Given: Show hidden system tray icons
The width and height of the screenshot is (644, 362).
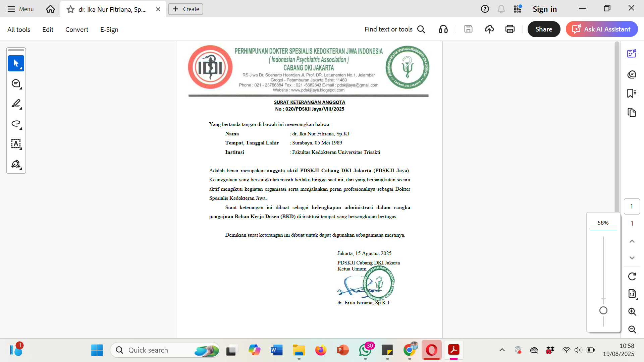Looking at the screenshot, I should (502, 350).
